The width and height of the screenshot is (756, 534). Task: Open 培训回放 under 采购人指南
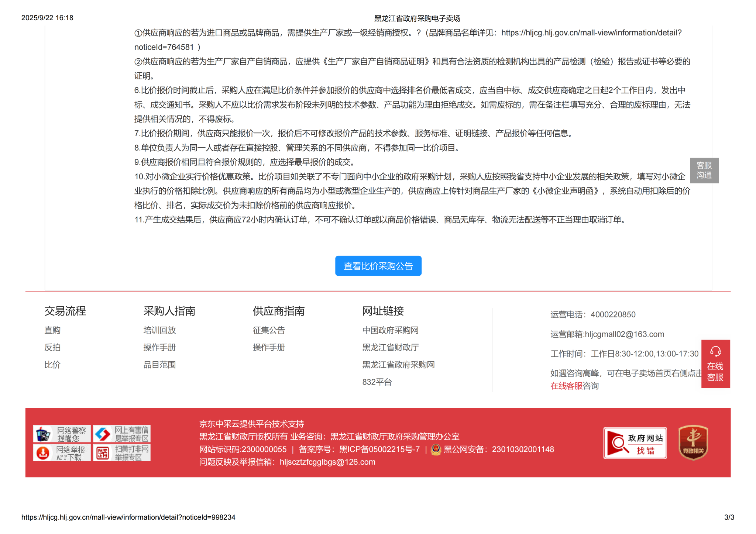(159, 330)
